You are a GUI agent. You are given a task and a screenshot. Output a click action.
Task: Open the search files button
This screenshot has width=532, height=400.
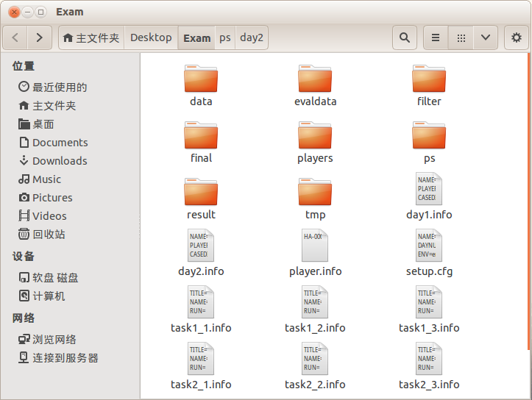click(x=404, y=37)
